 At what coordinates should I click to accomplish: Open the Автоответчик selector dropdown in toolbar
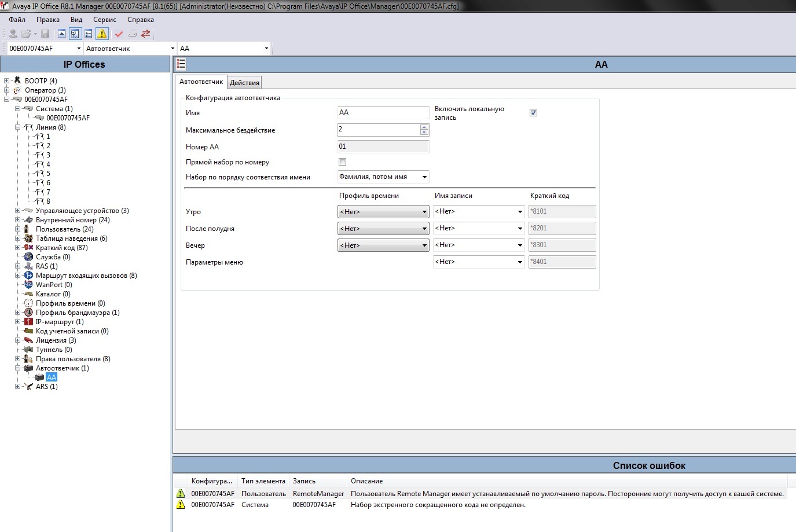click(173, 49)
